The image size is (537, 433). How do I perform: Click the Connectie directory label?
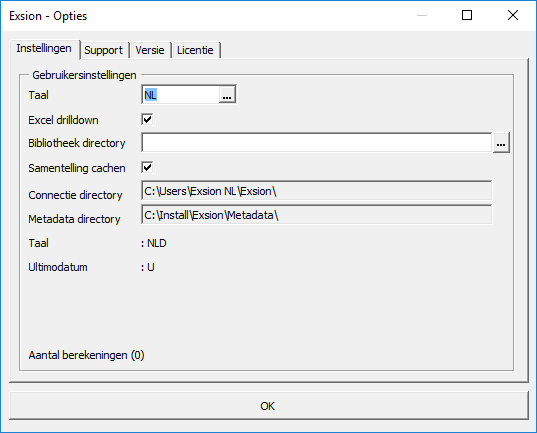pos(75,195)
